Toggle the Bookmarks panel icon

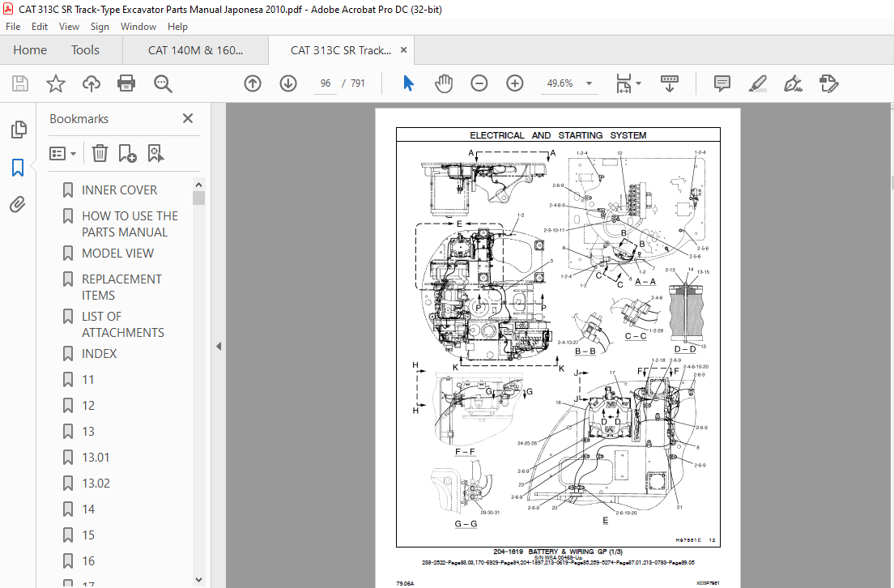pyautogui.click(x=19, y=168)
